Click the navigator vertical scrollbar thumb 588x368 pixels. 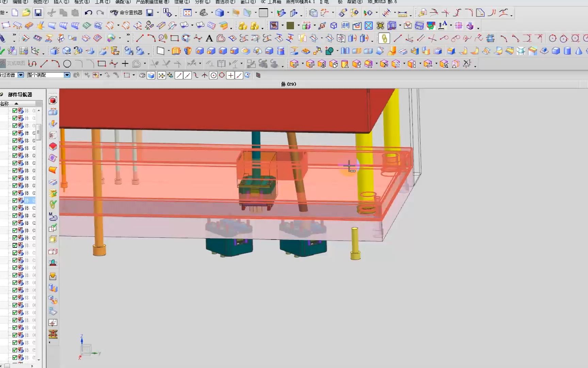point(39,132)
